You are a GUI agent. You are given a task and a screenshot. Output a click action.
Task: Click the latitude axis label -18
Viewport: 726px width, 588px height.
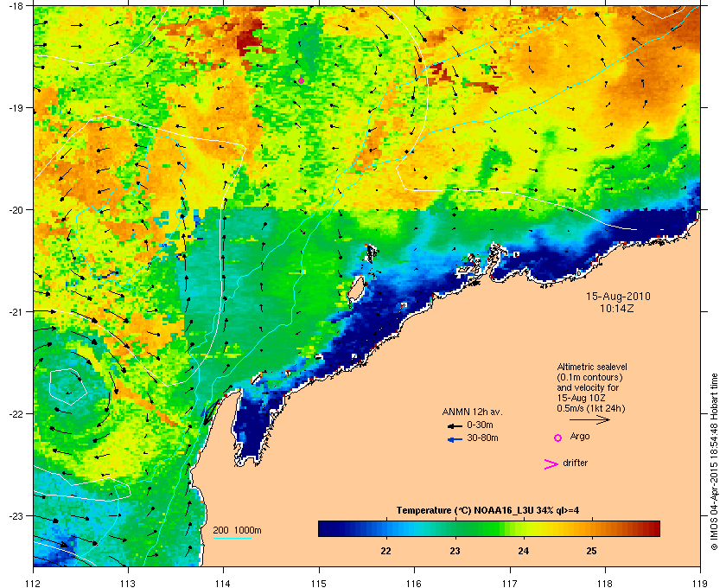point(15,5)
